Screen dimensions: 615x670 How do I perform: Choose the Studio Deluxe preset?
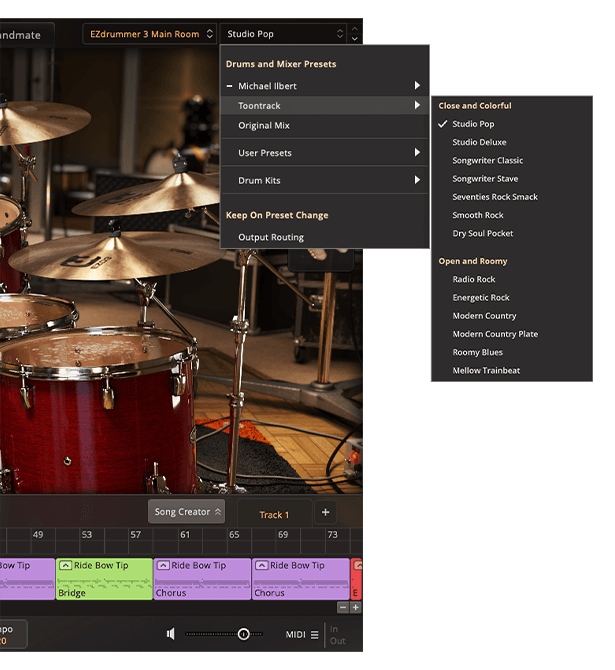coord(479,142)
